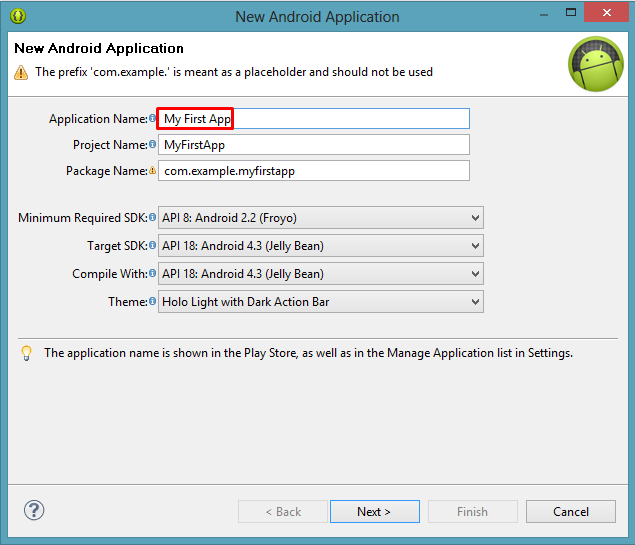Screen dimensions: 635x545
Task: Click info icon next to Project Name
Action: pyautogui.click(x=152, y=144)
